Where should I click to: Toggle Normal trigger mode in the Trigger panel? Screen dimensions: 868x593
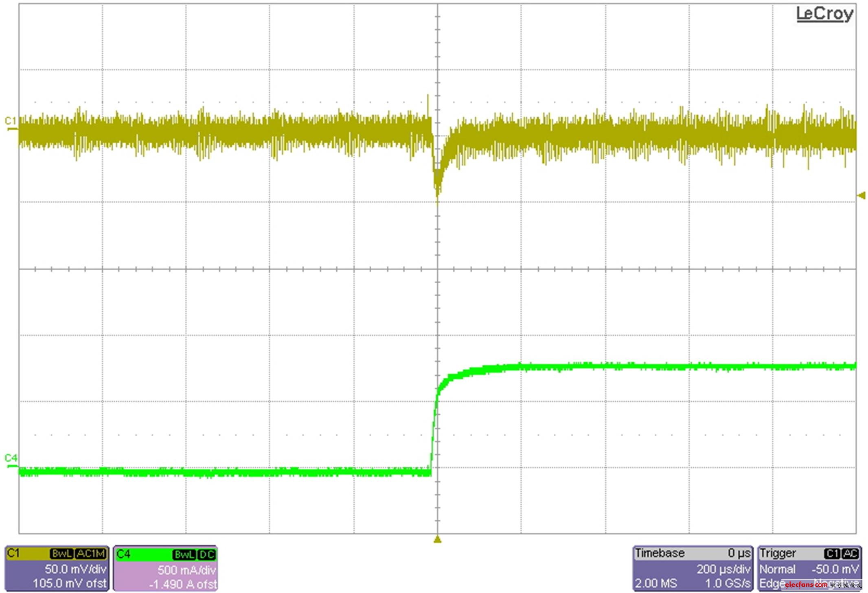[x=778, y=569]
